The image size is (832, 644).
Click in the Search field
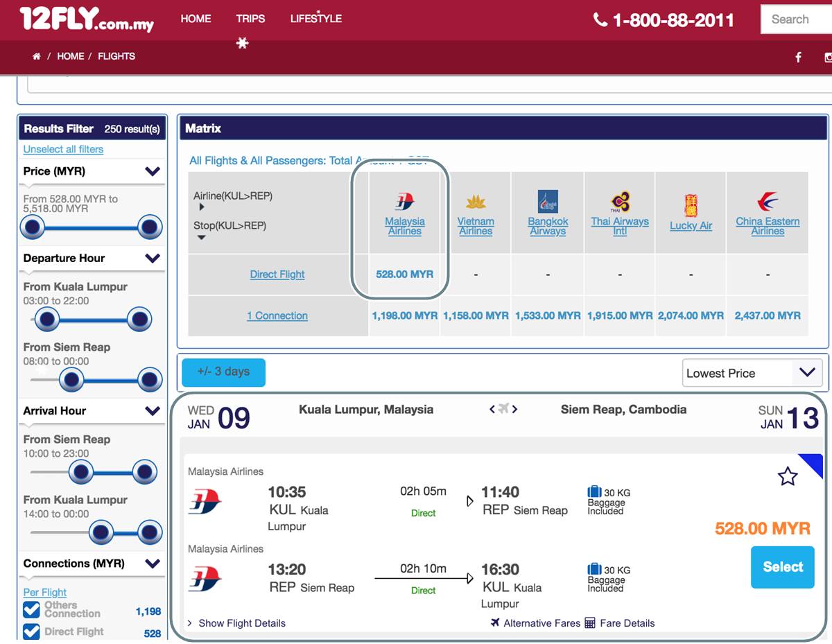(x=796, y=19)
